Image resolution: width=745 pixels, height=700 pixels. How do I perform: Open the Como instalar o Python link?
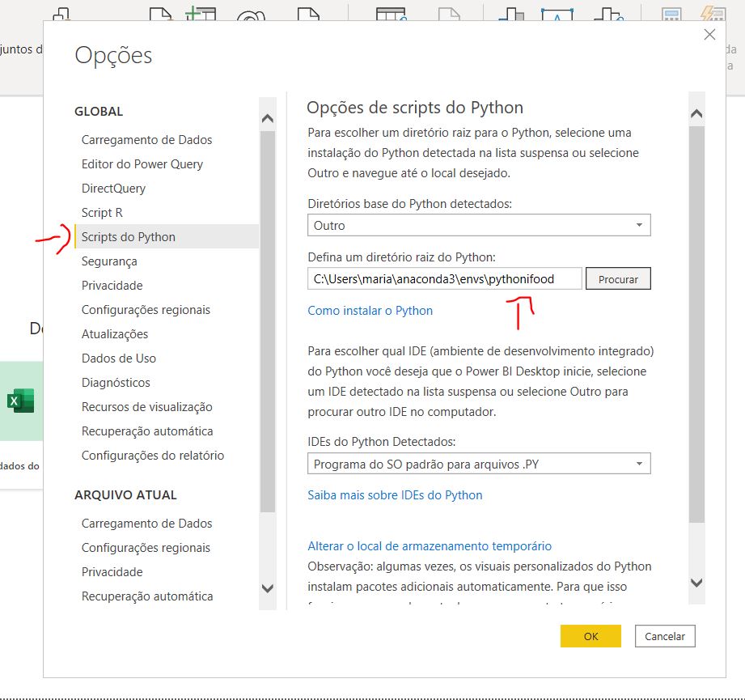pos(370,311)
